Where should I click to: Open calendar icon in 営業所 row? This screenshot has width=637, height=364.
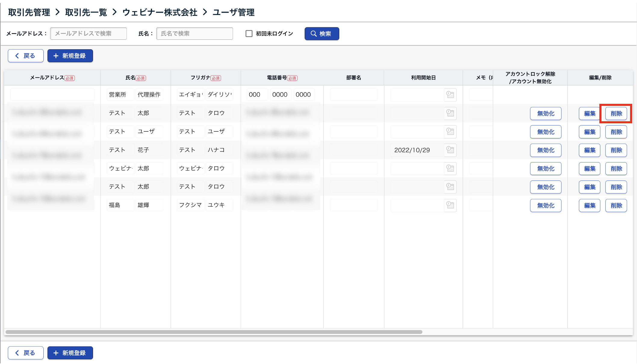coord(450,95)
